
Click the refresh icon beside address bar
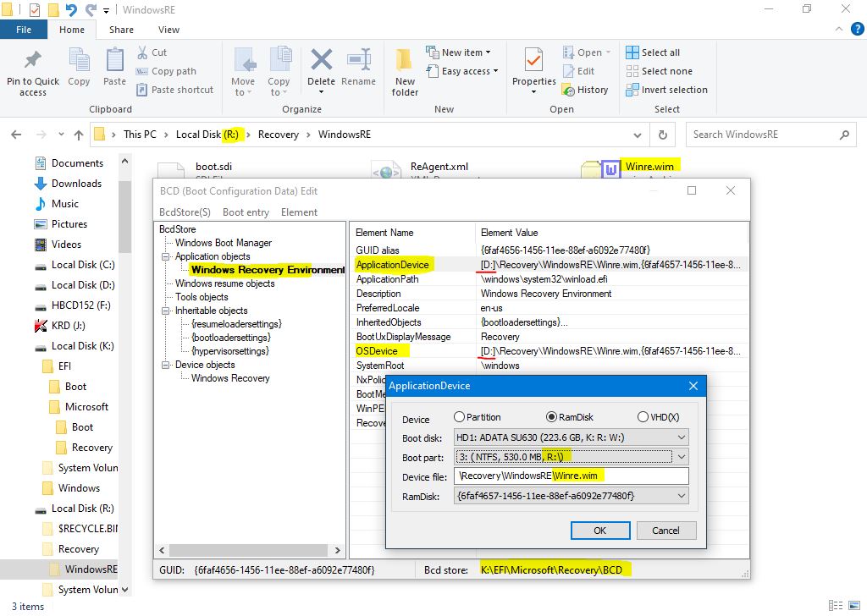[x=663, y=135]
